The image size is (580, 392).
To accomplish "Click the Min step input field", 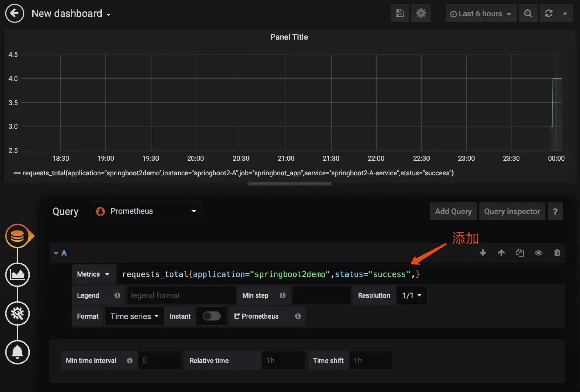I will pos(322,295).
